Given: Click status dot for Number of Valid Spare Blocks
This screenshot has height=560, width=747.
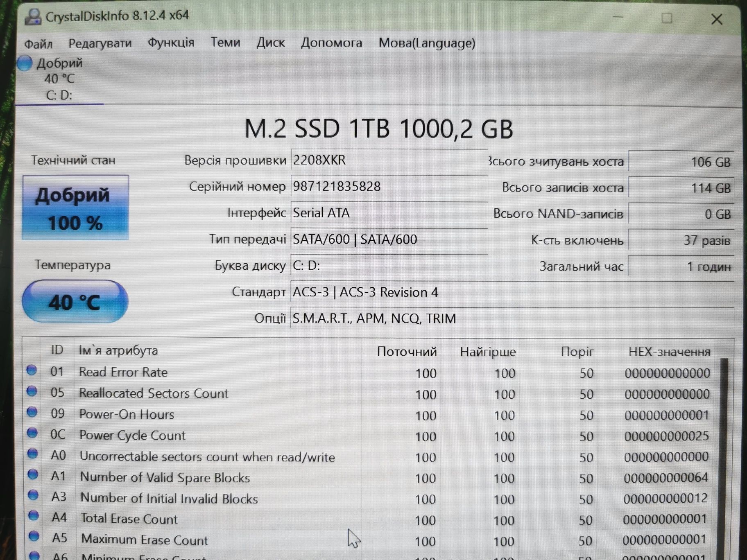Looking at the screenshot, I should point(33,474).
